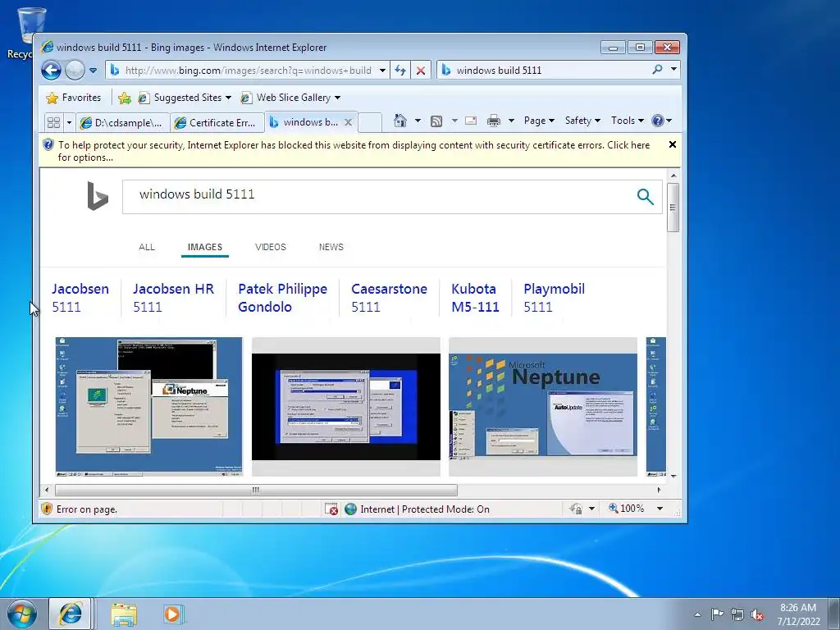
Task: Expand Print options dropdown arrow
Action: click(x=511, y=121)
